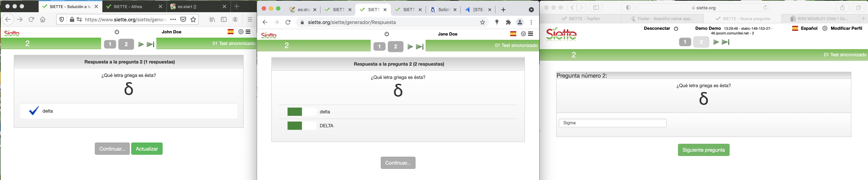Click the Actualizar button

(147, 149)
